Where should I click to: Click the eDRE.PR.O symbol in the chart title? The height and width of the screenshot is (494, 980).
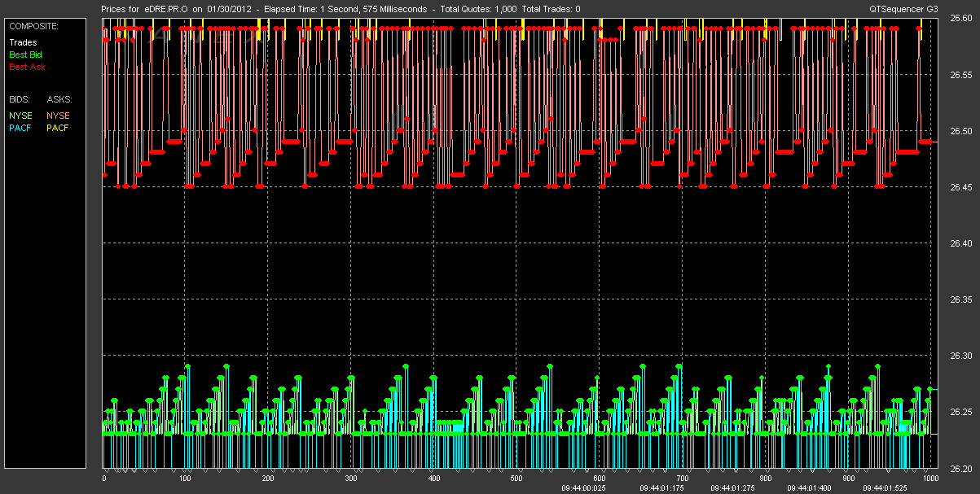tap(166, 9)
